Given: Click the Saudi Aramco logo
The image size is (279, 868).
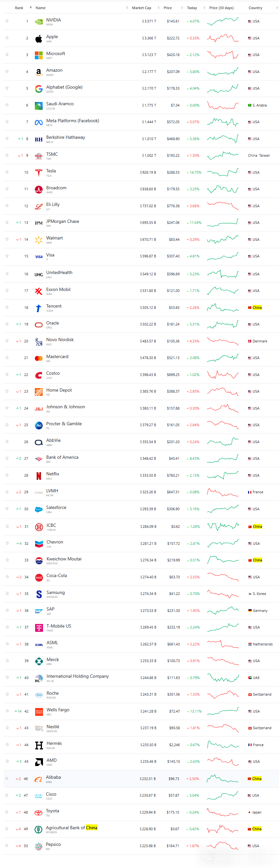Looking at the screenshot, I should [x=39, y=106].
